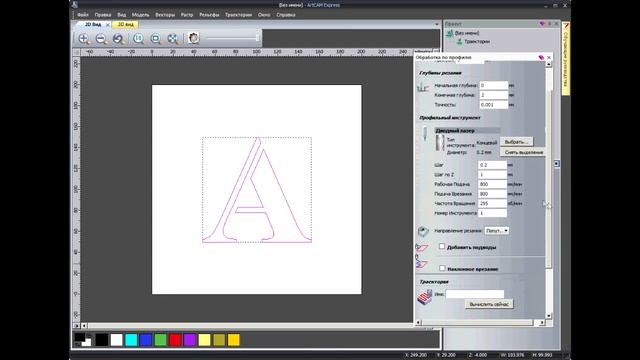Open the Векторы menu

coord(165,15)
